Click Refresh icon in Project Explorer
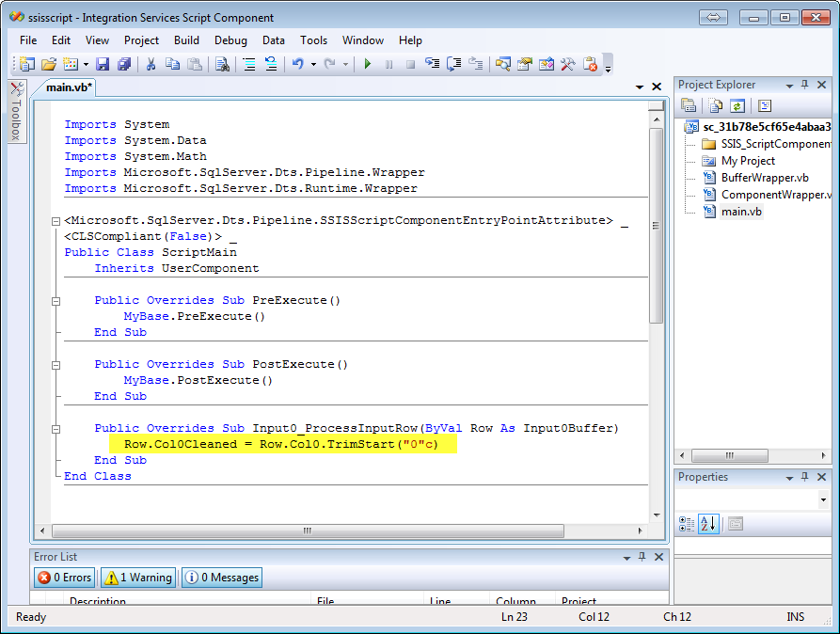The width and height of the screenshot is (840, 634). [x=737, y=106]
